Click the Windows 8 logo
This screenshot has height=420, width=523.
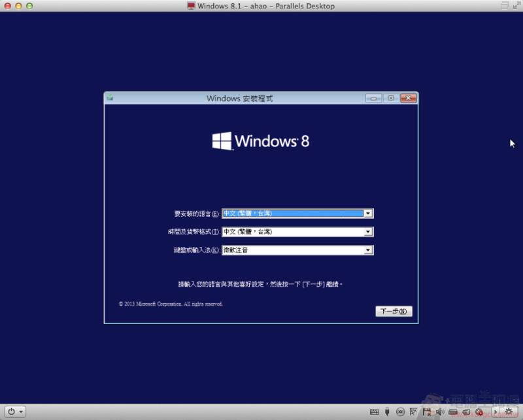(x=261, y=141)
